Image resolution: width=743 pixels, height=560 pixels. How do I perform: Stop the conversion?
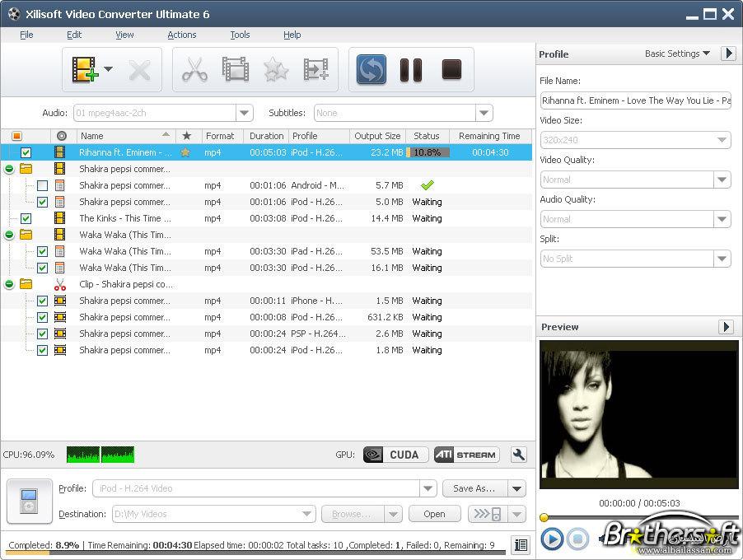click(451, 70)
